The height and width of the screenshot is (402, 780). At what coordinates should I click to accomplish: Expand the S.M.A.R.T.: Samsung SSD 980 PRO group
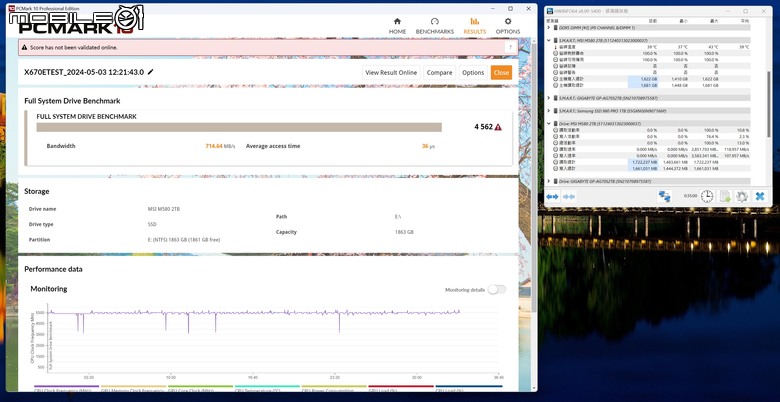[x=549, y=111]
